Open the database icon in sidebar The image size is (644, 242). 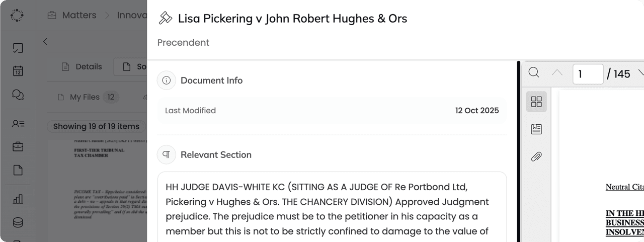tap(18, 222)
